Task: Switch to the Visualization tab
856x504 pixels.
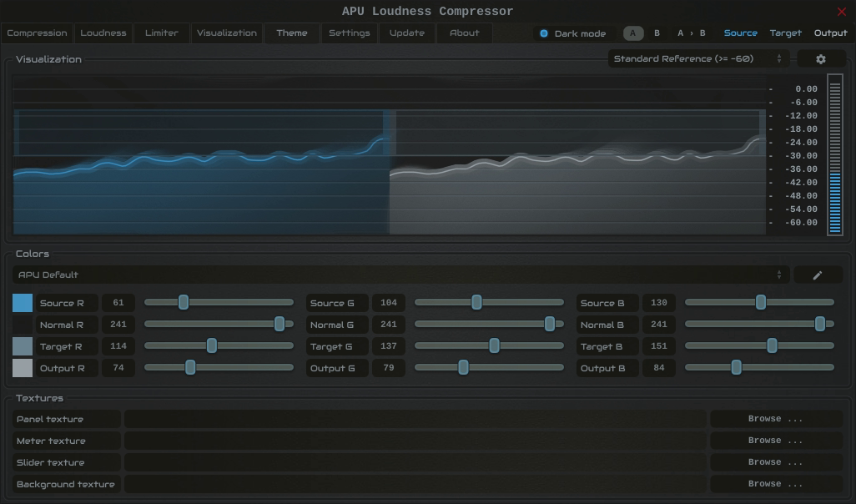Action: coord(227,33)
